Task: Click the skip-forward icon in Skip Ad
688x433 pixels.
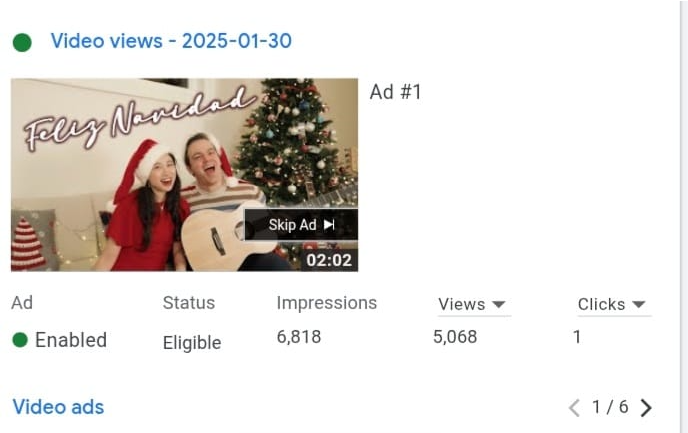Action: 329,225
